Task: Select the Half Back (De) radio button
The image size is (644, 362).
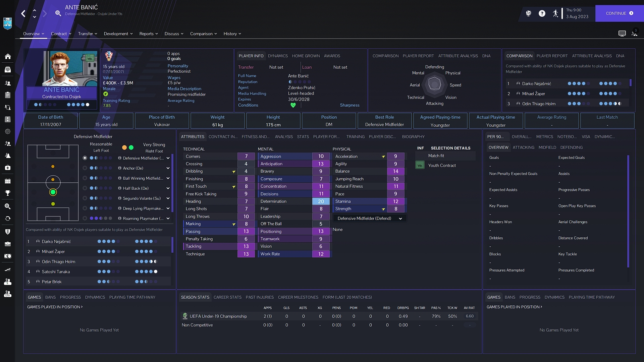Action: coord(85,188)
